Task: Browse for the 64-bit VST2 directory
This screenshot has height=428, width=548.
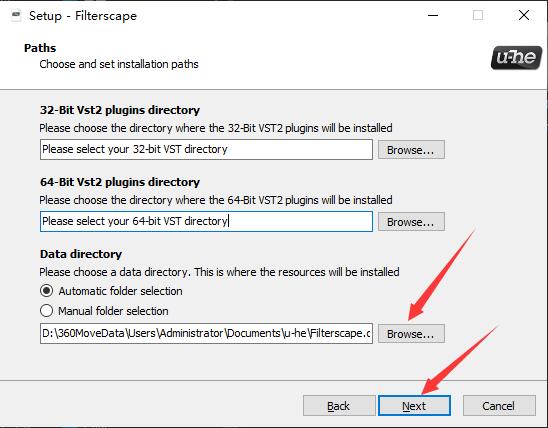Action: pyautogui.click(x=411, y=222)
